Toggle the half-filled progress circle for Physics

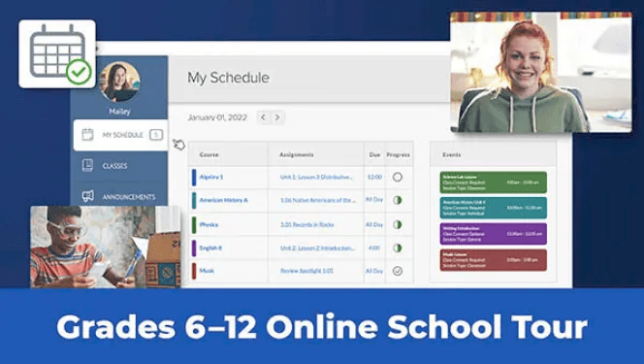coord(397,225)
